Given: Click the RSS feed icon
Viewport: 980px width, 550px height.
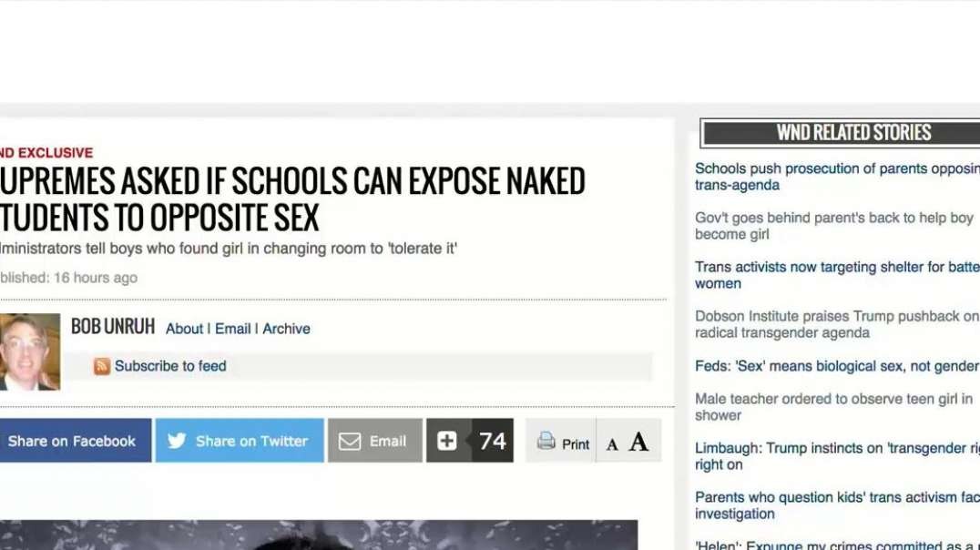Looking at the screenshot, I should tap(102, 366).
